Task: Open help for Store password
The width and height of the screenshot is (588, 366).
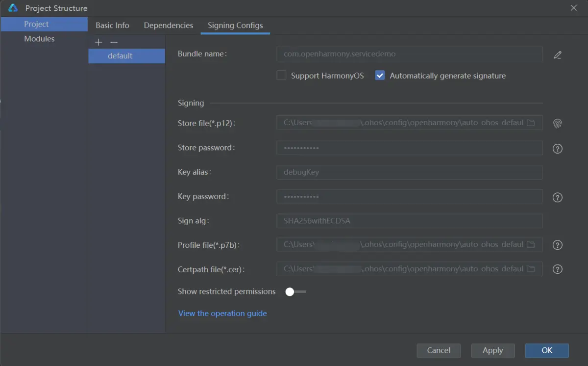Action: point(557,149)
